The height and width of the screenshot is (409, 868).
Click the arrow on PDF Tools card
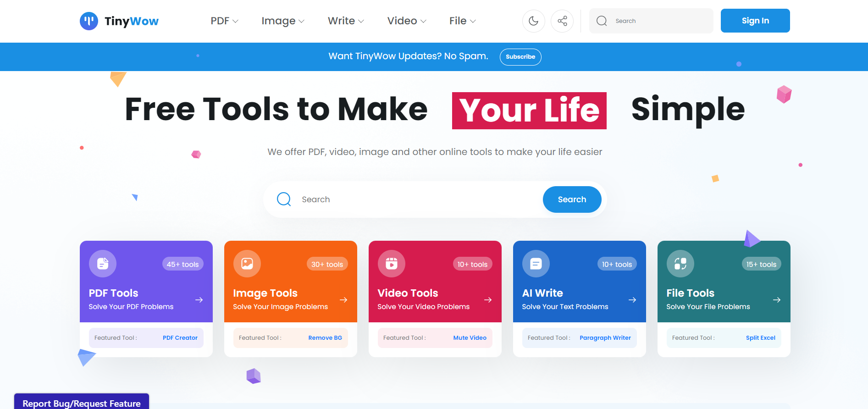pos(199,300)
